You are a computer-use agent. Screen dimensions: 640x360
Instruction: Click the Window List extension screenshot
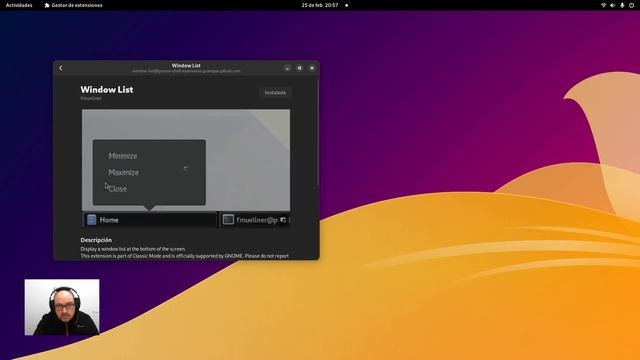(186, 168)
